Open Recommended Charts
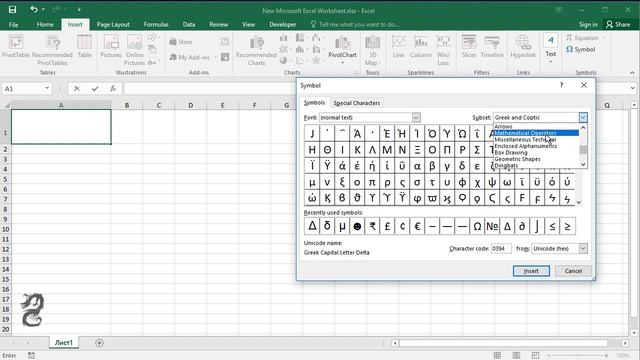 (x=256, y=50)
